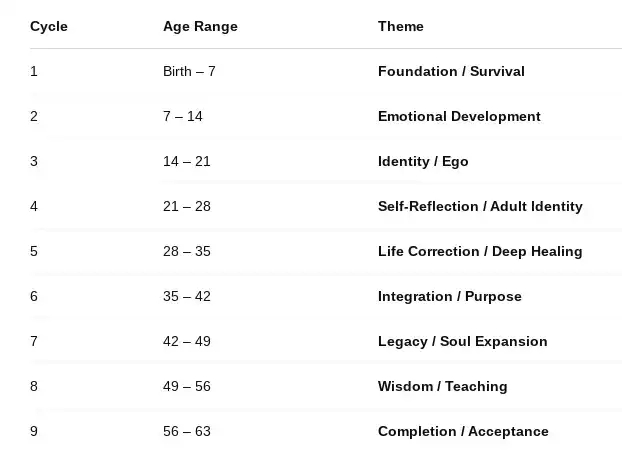The image size is (622, 475).
Task: Click cycle number 5 in first column
Action: [x=34, y=251]
